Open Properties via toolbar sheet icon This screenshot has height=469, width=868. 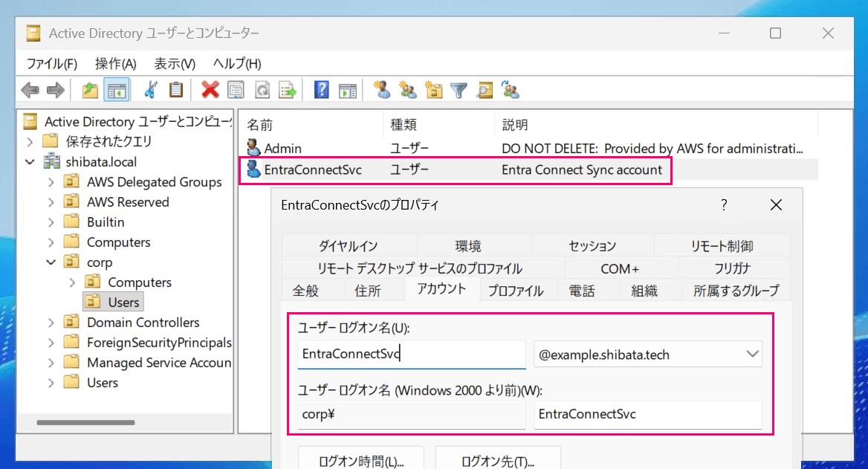(236, 90)
